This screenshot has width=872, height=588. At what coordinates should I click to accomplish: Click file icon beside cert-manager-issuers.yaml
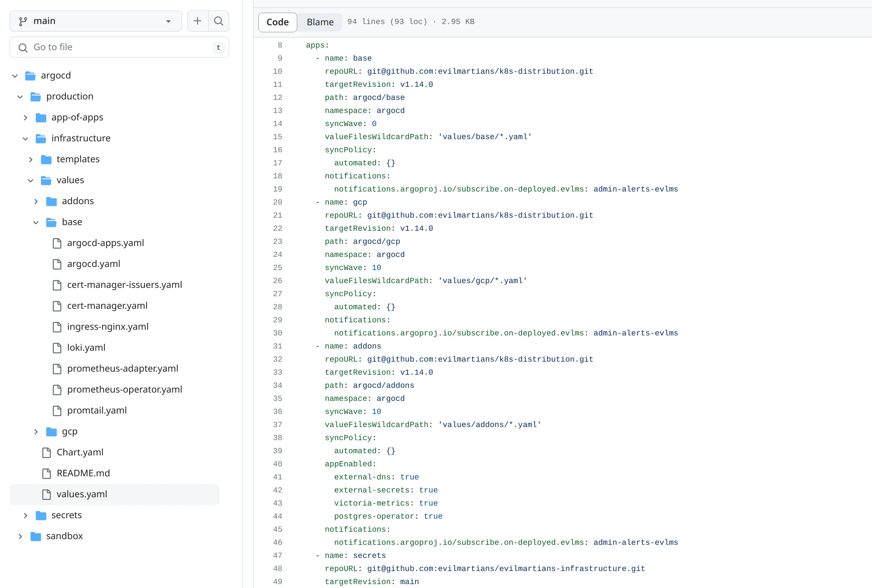57,285
